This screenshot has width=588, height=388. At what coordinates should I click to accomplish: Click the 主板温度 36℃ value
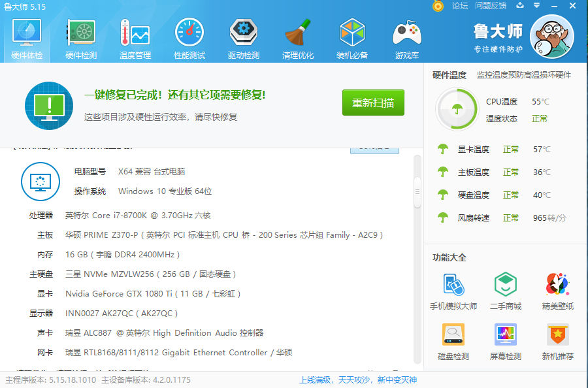click(x=542, y=172)
